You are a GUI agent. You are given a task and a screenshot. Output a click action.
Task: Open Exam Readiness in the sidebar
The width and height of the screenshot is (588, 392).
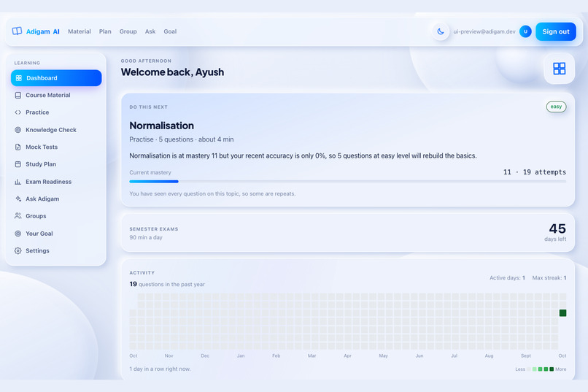tap(56, 182)
